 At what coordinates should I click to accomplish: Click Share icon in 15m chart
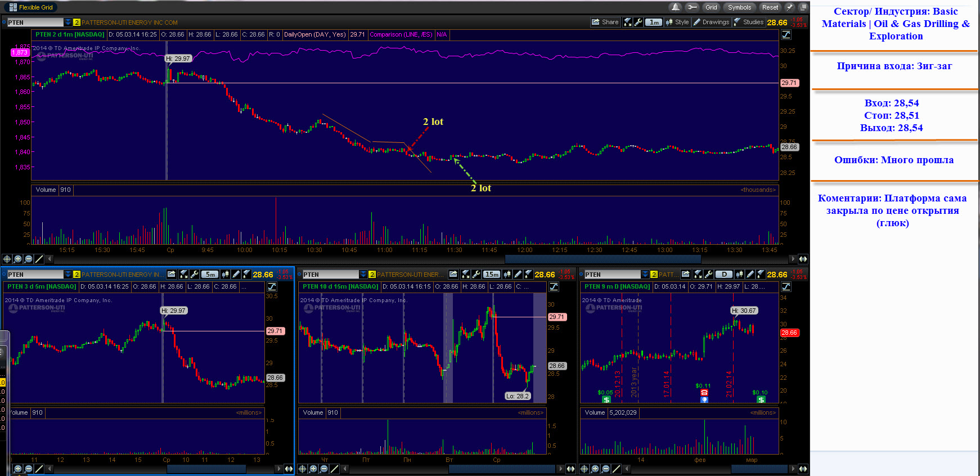[x=453, y=274]
